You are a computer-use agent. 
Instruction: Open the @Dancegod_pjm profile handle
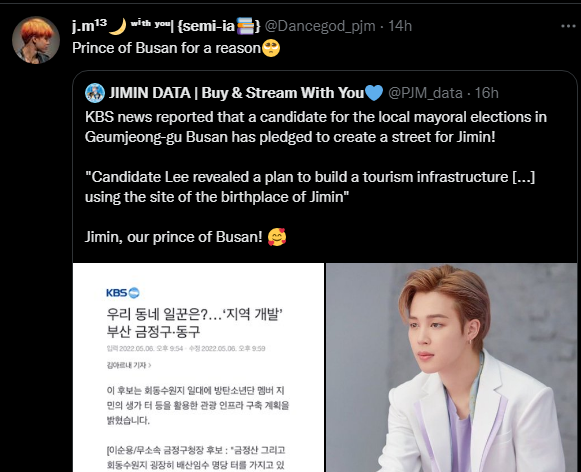pyautogui.click(x=320, y=26)
